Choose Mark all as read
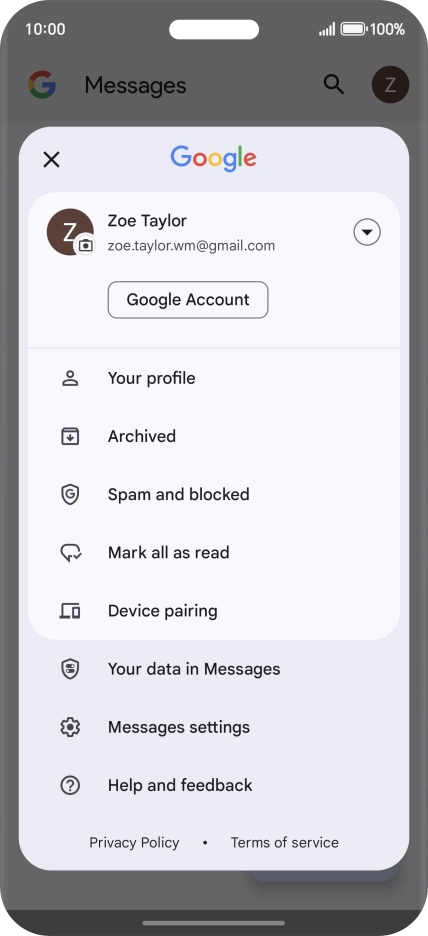 pyautogui.click(x=214, y=553)
